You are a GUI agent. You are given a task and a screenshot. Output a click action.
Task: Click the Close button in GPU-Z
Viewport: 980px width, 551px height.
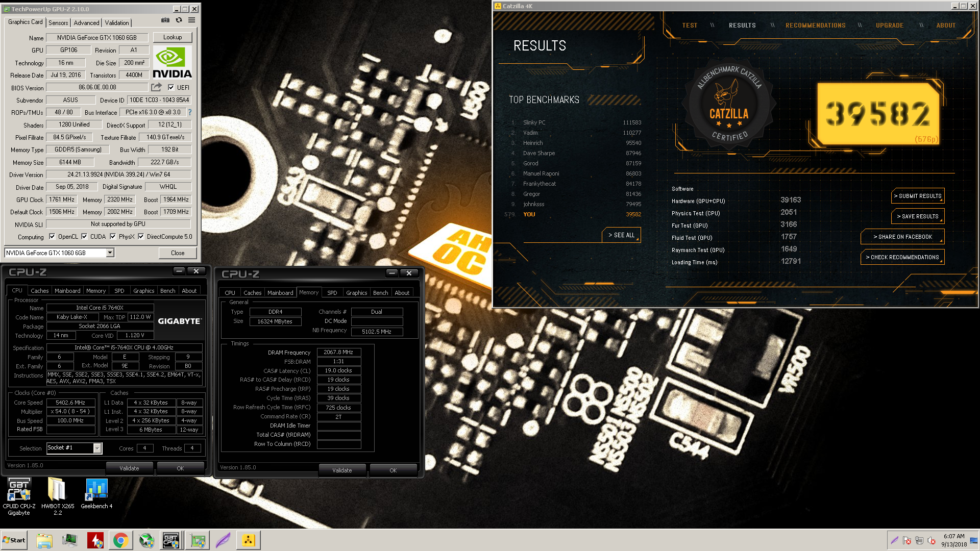pyautogui.click(x=178, y=253)
